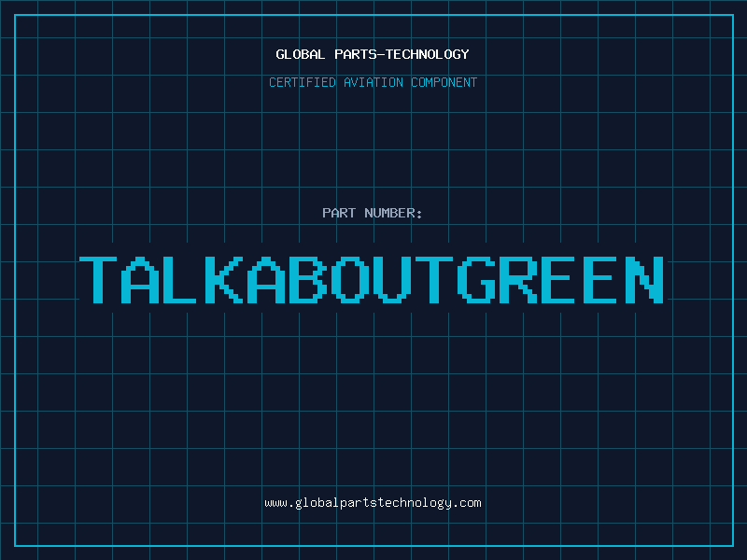Open the www.globalpartstechnology.com link
Image resolution: width=747 pixels, height=560 pixels.
pyautogui.click(x=373, y=503)
